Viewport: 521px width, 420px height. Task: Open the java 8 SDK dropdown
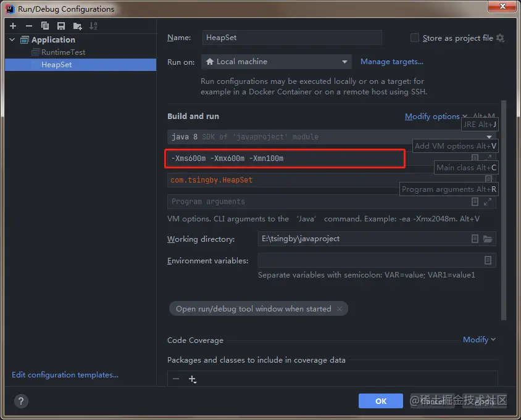coord(331,137)
